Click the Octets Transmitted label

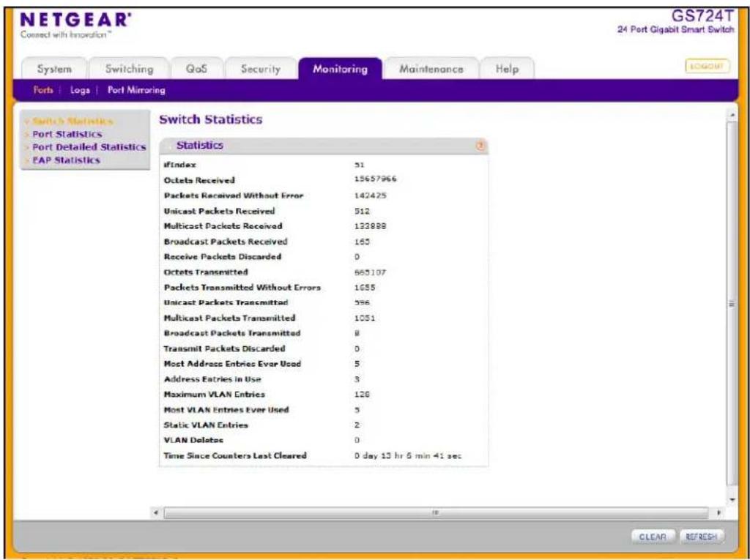point(206,272)
